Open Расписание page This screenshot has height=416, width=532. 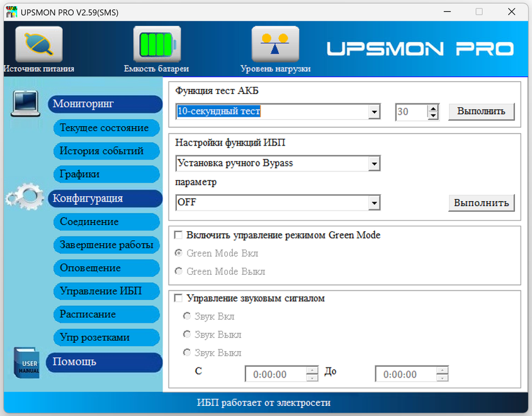[x=106, y=314]
